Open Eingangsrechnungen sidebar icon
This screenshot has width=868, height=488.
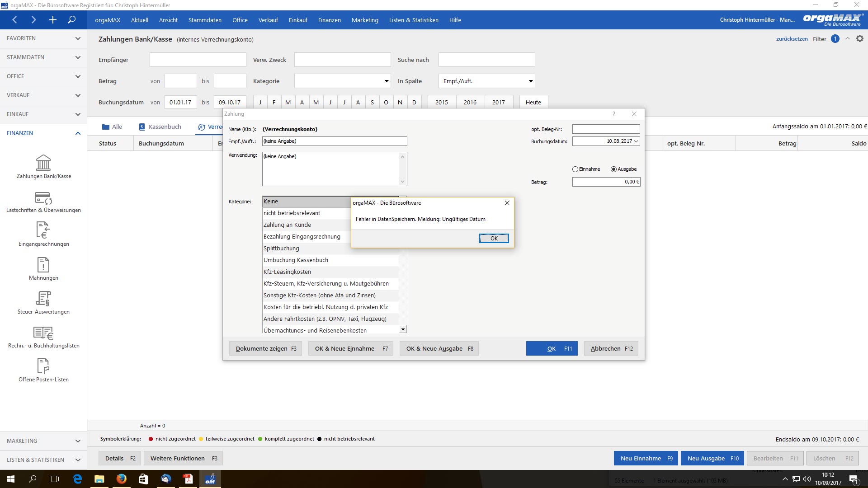click(x=43, y=235)
